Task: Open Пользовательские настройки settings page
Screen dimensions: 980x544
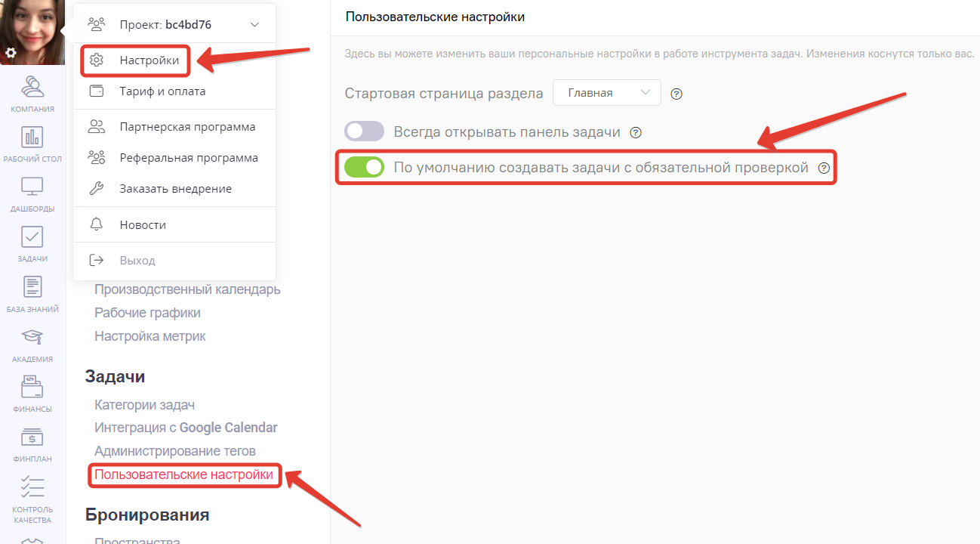Action: coord(184,475)
